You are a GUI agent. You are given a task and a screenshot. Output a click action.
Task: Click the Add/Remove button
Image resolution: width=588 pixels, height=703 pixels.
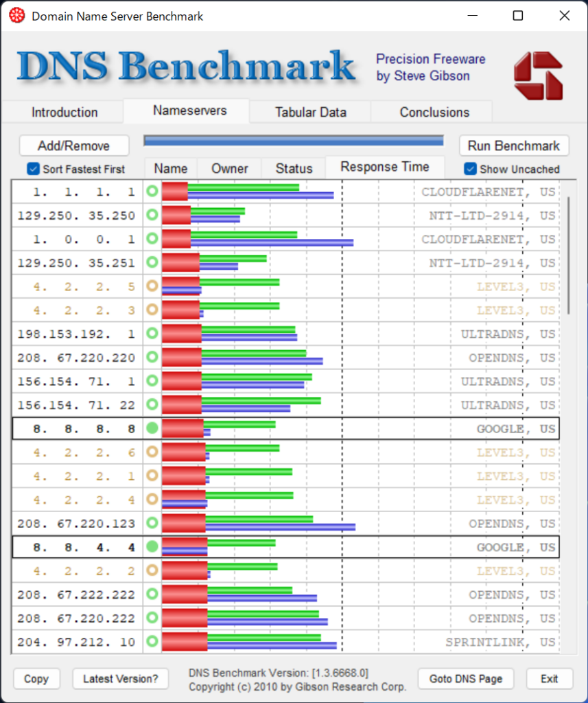(73, 146)
